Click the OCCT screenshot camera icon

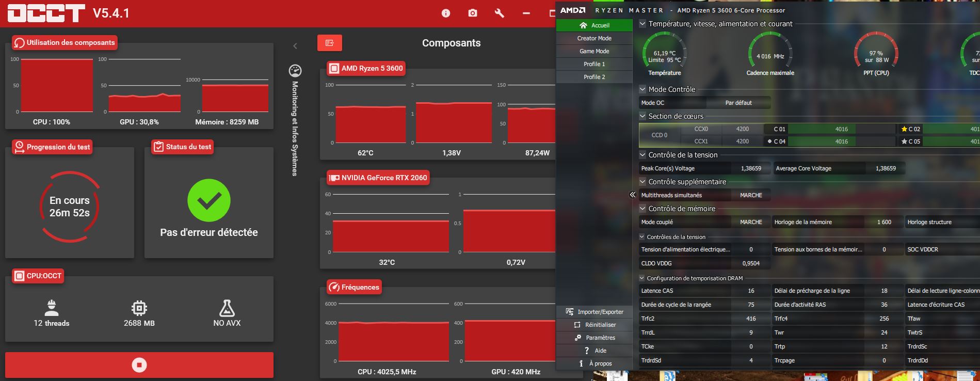click(x=473, y=13)
